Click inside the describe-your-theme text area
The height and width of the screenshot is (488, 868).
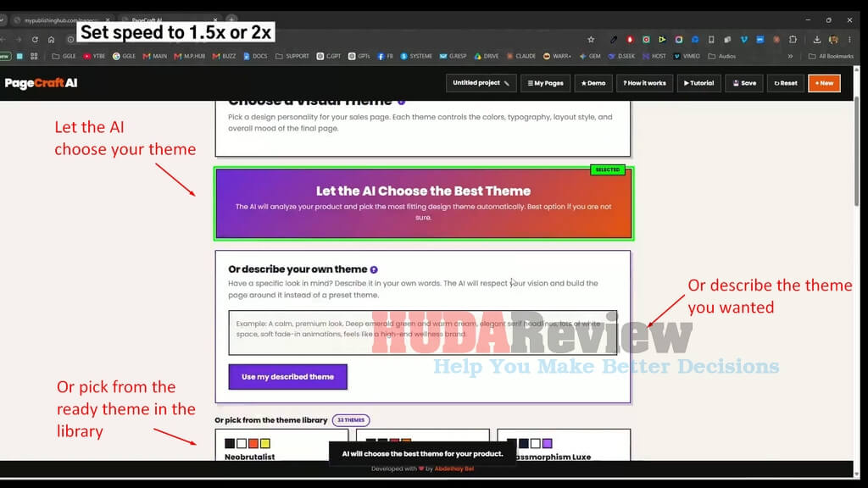point(423,332)
